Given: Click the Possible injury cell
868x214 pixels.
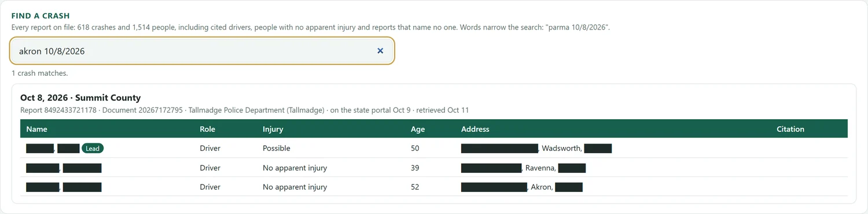Looking at the screenshot, I should pyautogui.click(x=277, y=148).
